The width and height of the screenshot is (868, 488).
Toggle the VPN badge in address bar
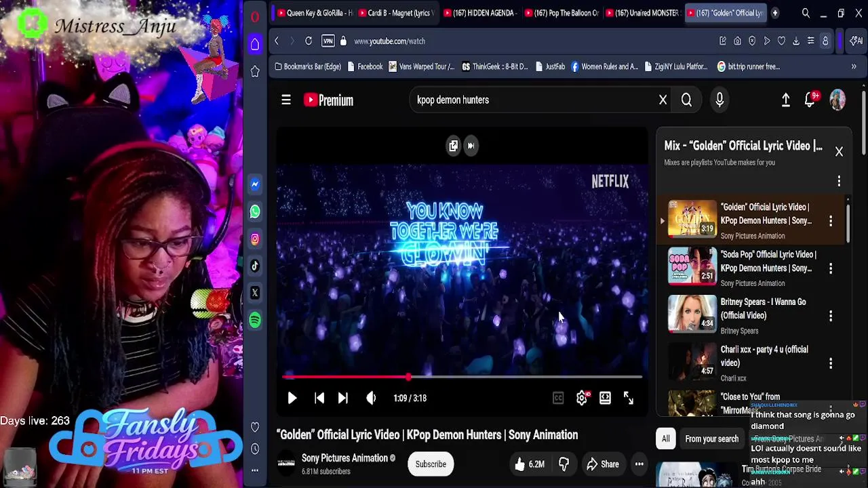[328, 41]
